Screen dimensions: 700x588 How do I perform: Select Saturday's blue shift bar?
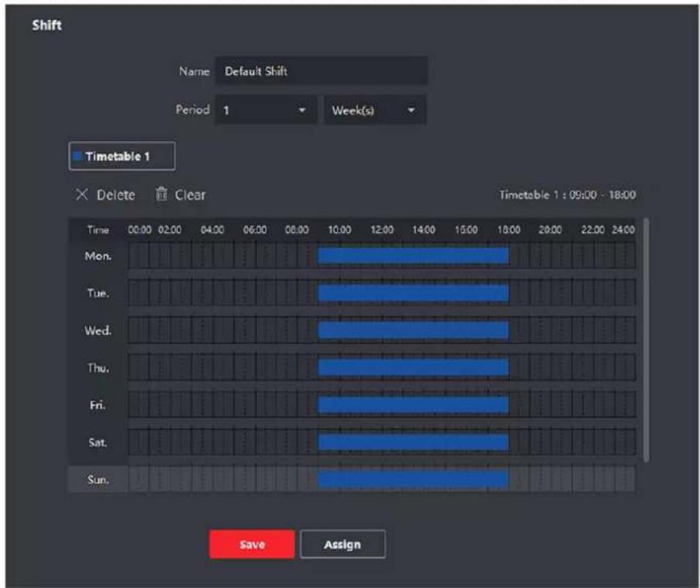(413, 442)
